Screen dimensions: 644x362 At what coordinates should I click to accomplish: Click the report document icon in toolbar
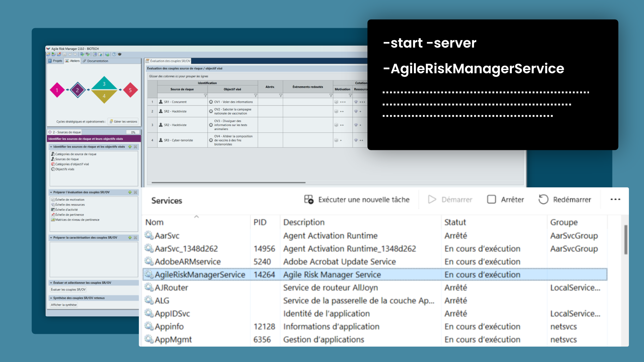(95, 54)
